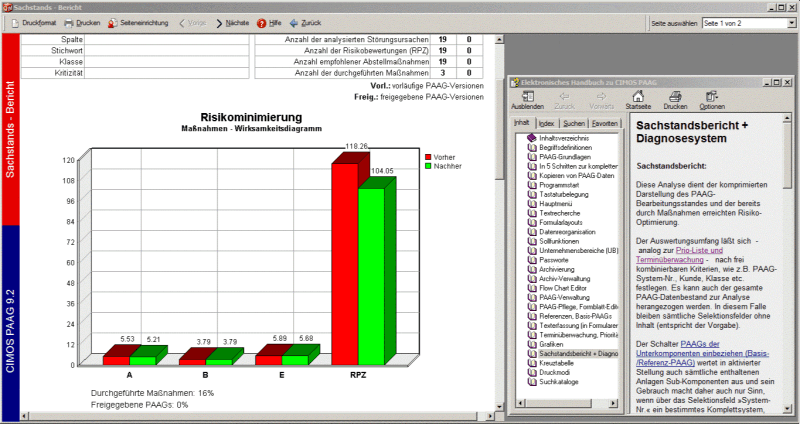Open Seiteneinrichtung page setup
The height and width of the screenshot is (424, 800).
(x=139, y=21)
